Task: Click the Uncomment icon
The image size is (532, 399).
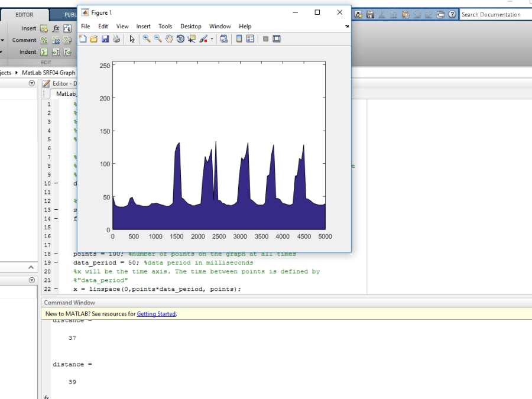Action: pyautogui.click(x=56, y=40)
